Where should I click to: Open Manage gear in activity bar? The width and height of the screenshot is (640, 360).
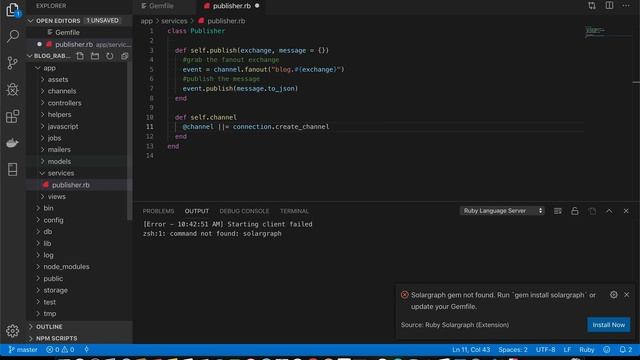click(13, 331)
